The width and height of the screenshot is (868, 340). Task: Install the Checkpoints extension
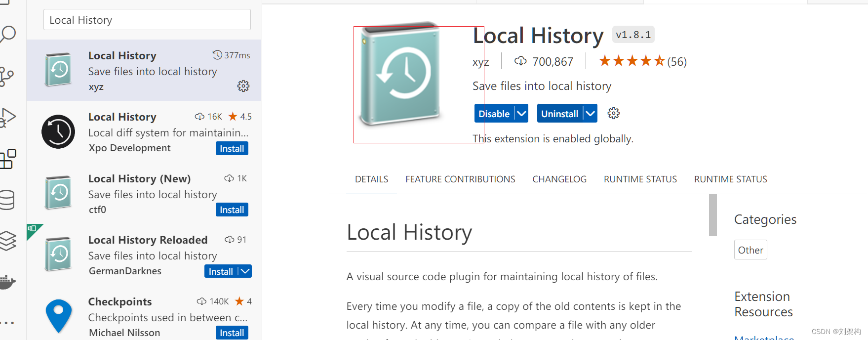click(x=232, y=333)
